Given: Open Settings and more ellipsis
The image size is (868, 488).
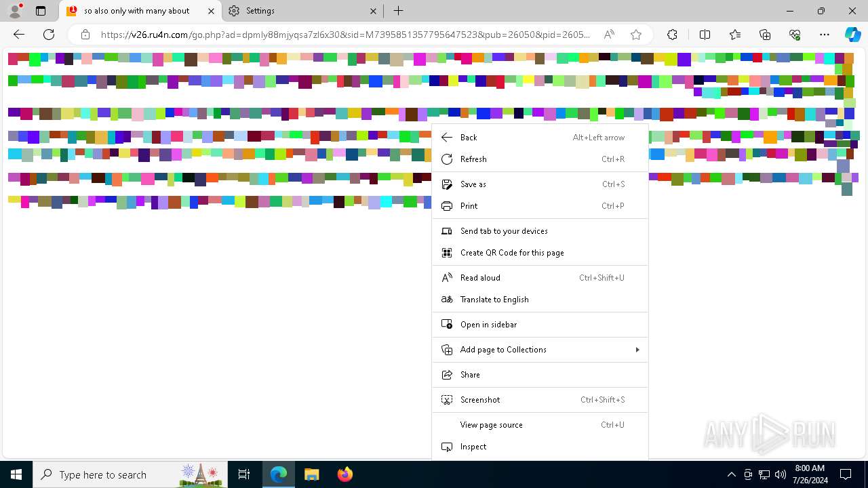Looking at the screenshot, I should (825, 35).
